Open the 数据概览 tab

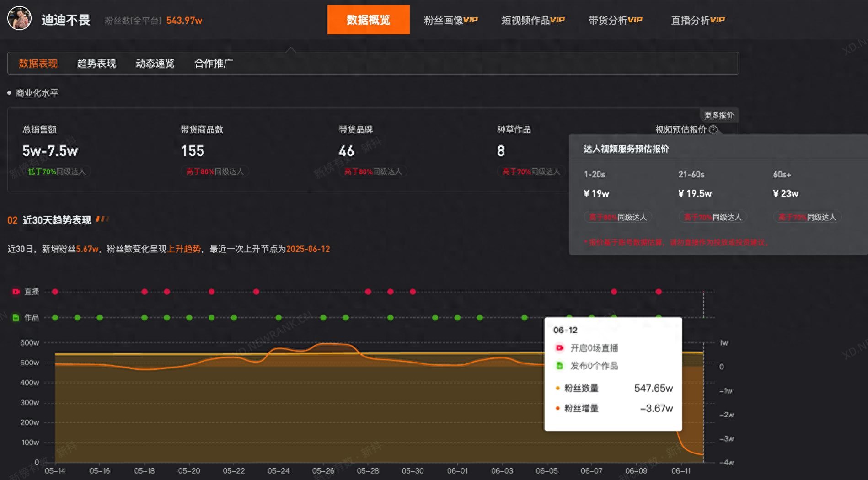(368, 20)
